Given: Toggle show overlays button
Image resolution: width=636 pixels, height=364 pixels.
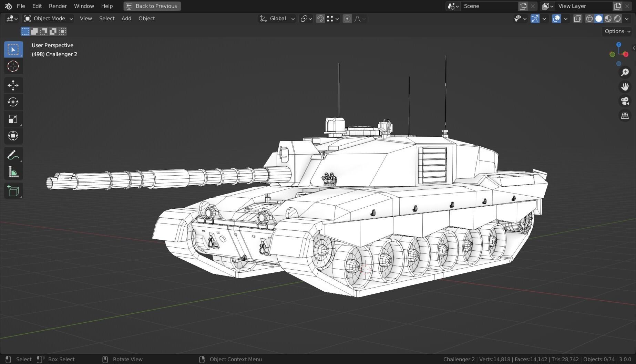Looking at the screenshot, I should (556, 19).
